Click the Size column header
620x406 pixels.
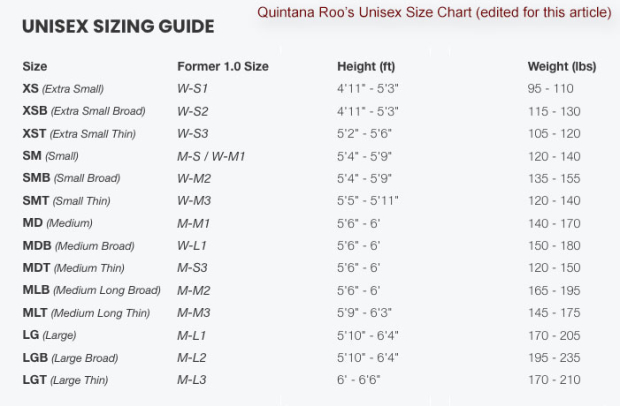coord(35,67)
